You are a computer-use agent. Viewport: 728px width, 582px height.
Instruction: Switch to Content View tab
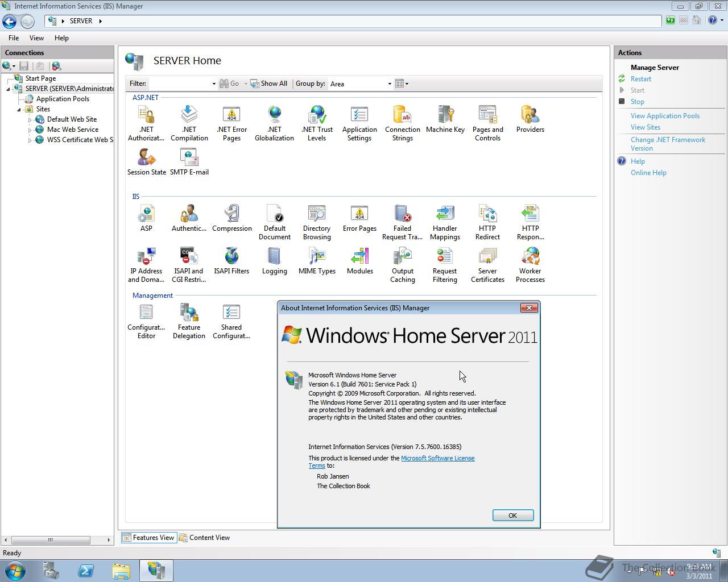204,538
